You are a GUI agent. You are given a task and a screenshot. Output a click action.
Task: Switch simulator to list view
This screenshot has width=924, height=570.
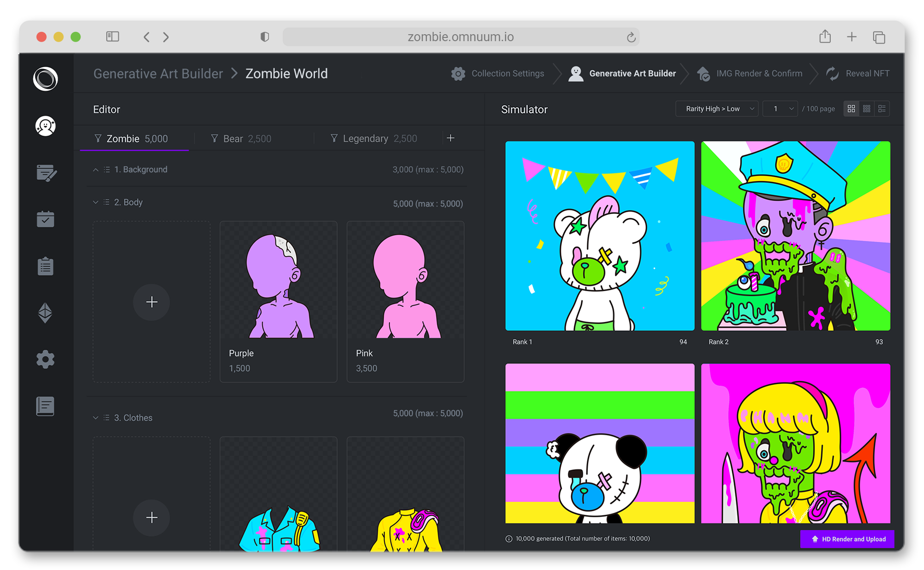point(881,109)
